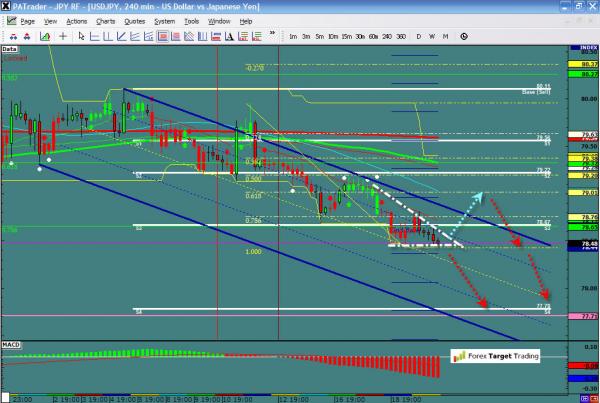Toggle the Daily 'D' timeframe

pyautogui.click(x=418, y=36)
